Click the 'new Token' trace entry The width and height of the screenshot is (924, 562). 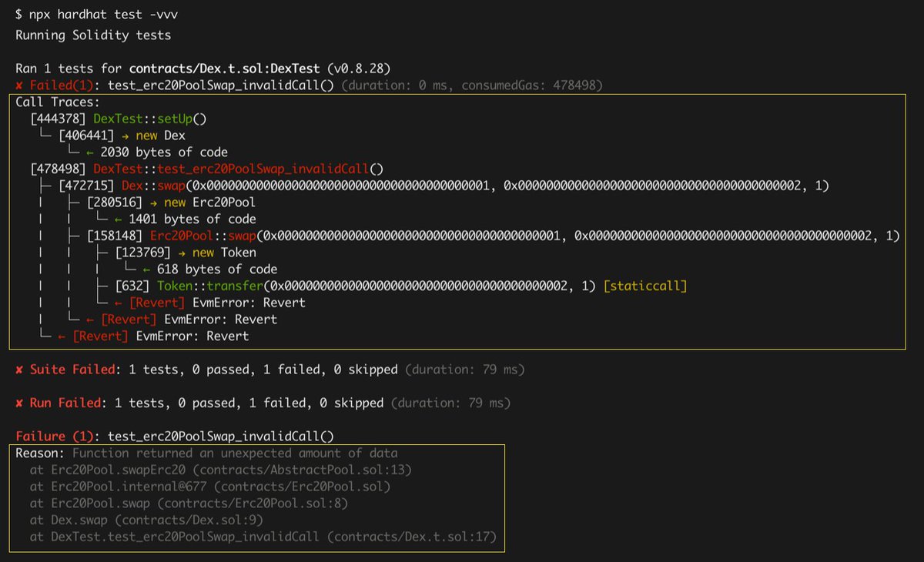click(224, 253)
